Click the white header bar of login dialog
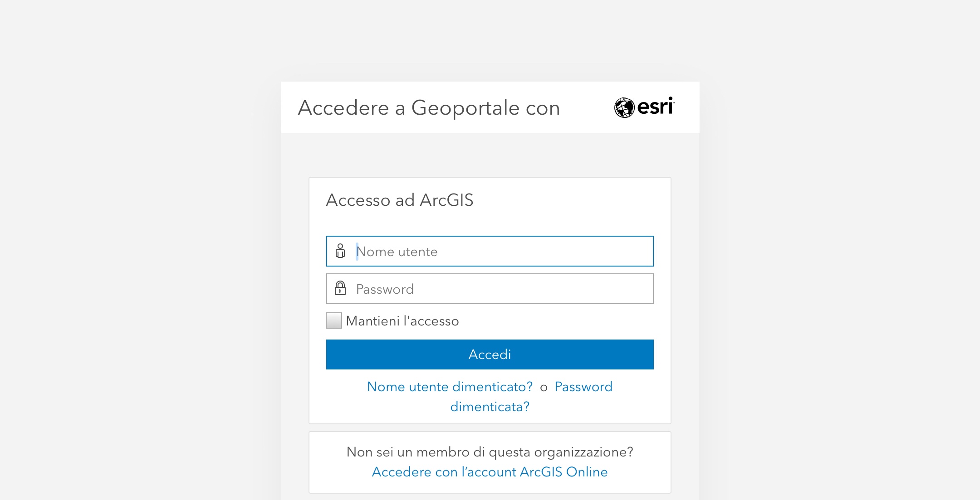980x500 pixels. tap(490, 107)
